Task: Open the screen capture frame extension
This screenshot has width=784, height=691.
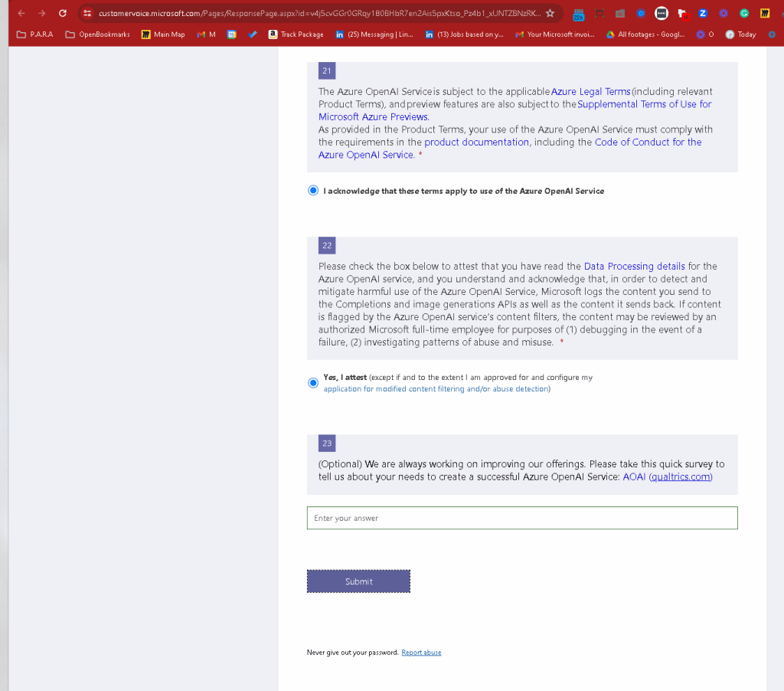Action: point(599,14)
